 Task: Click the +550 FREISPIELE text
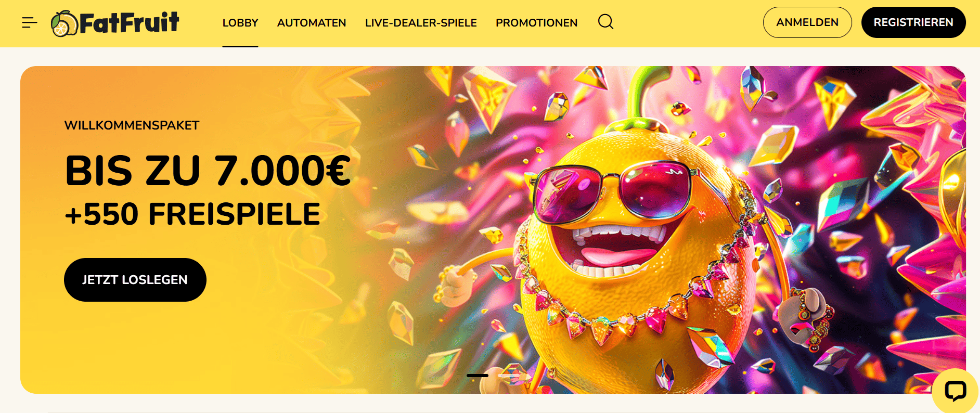coord(192,214)
